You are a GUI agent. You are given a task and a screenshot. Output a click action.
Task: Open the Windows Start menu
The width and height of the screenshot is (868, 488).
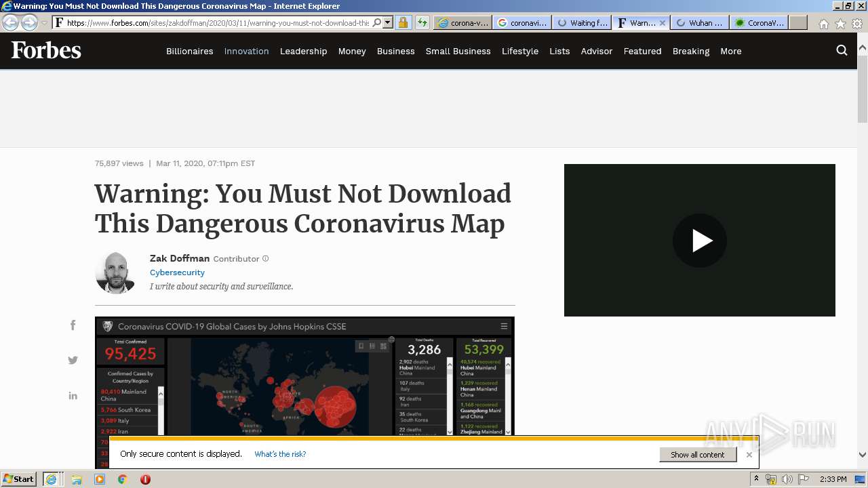18,479
